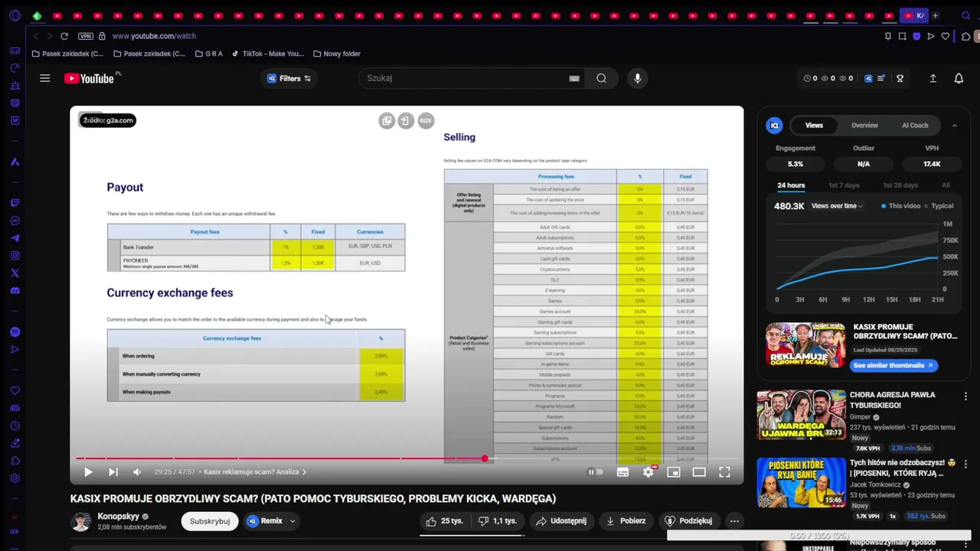
Task: Open Messenger in the Opera sidebar
Action: [15, 220]
